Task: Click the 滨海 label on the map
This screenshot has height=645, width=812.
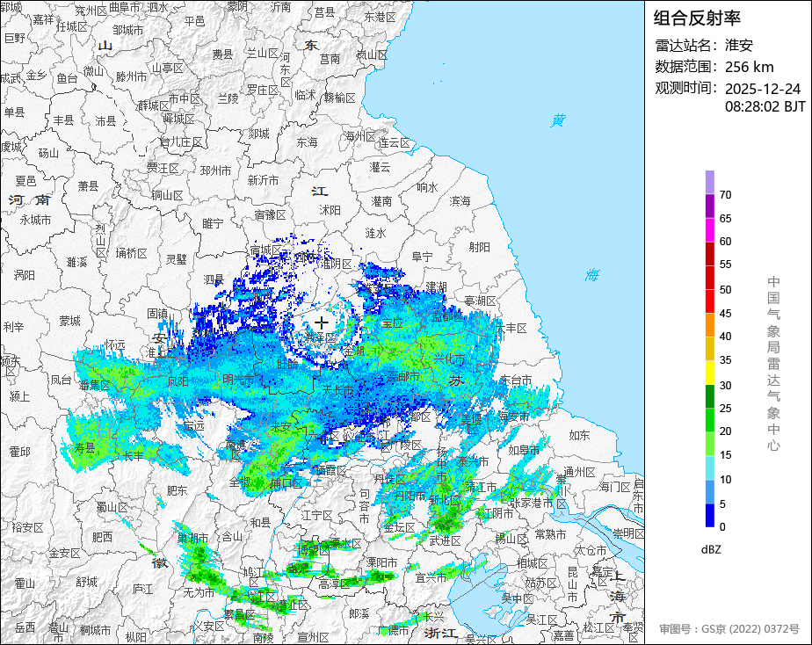Action: pyautogui.click(x=460, y=201)
